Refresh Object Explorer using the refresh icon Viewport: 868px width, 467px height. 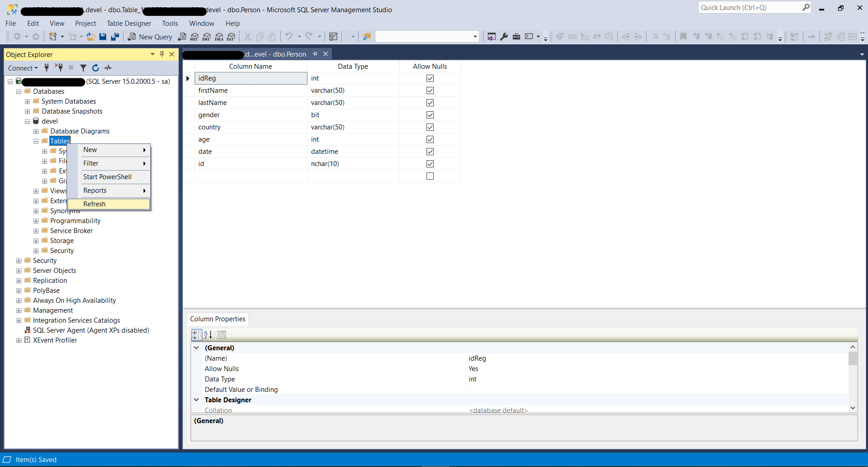click(x=96, y=68)
